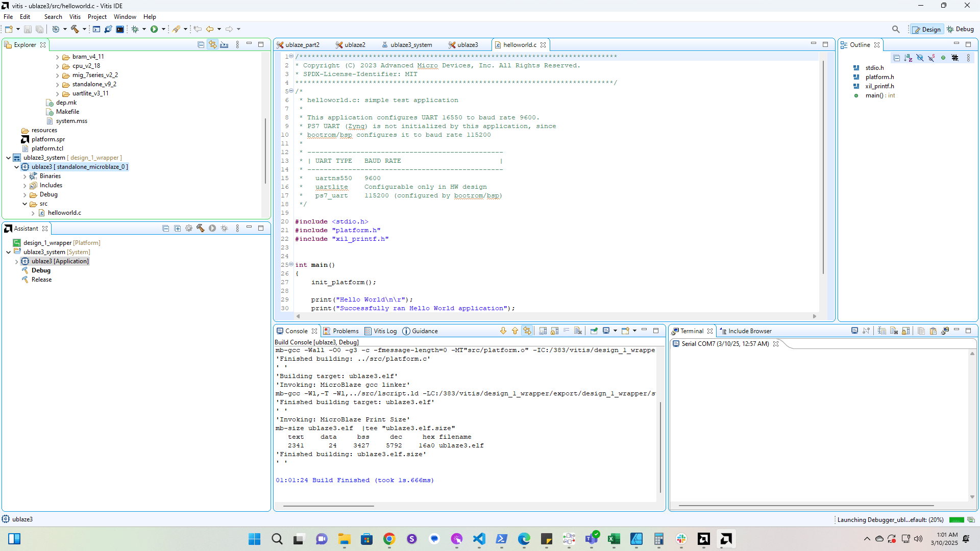Toggle Link with Editor in Explorer
The height and width of the screenshot is (551, 980).
(x=212, y=45)
